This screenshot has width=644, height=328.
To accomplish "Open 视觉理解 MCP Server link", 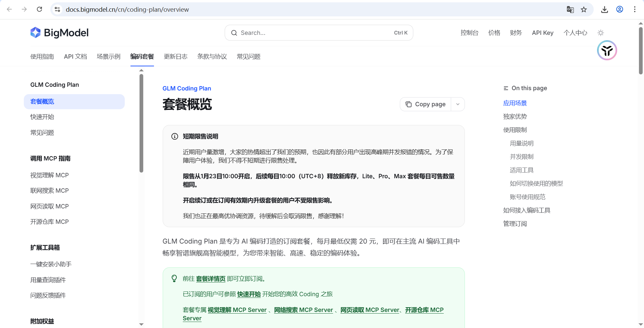I will 237,310.
